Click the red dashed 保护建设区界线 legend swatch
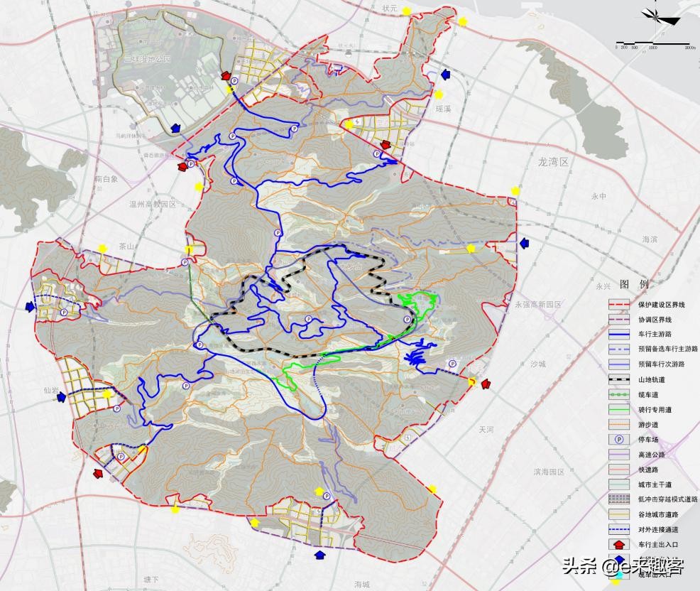The height and width of the screenshot is (591, 700). tap(618, 305)
